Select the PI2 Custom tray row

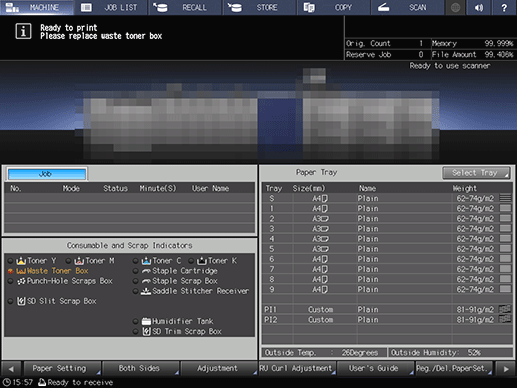tap(387, 319)
